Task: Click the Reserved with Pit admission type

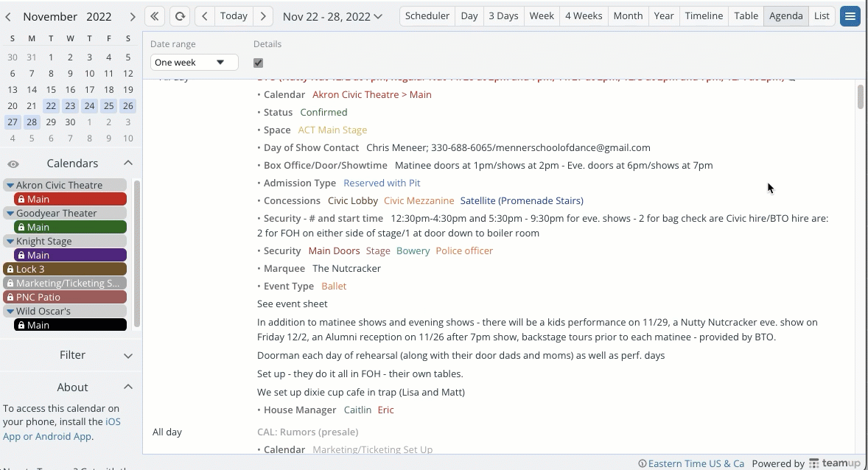Action: 382,183
